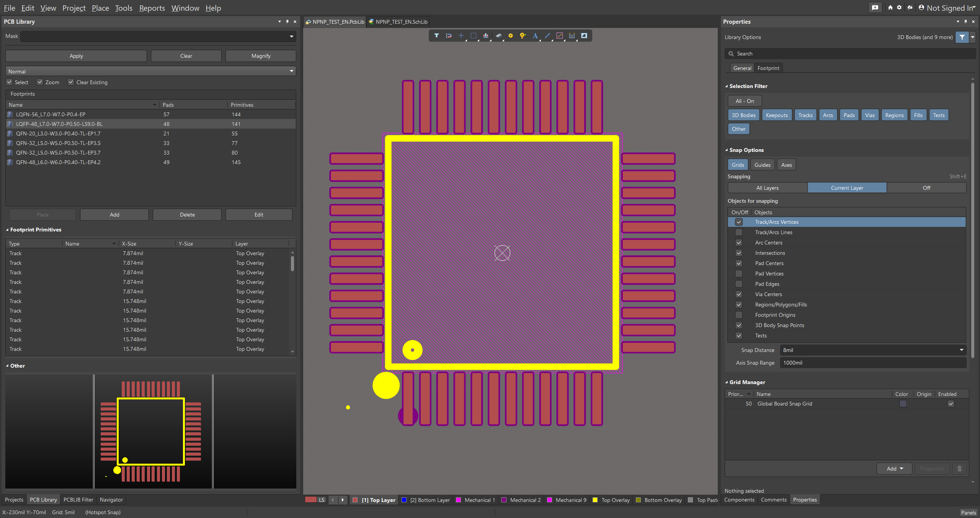Select the Place Via tool
Viewport: 980px width, 518px height.
(x=523, y=36)
